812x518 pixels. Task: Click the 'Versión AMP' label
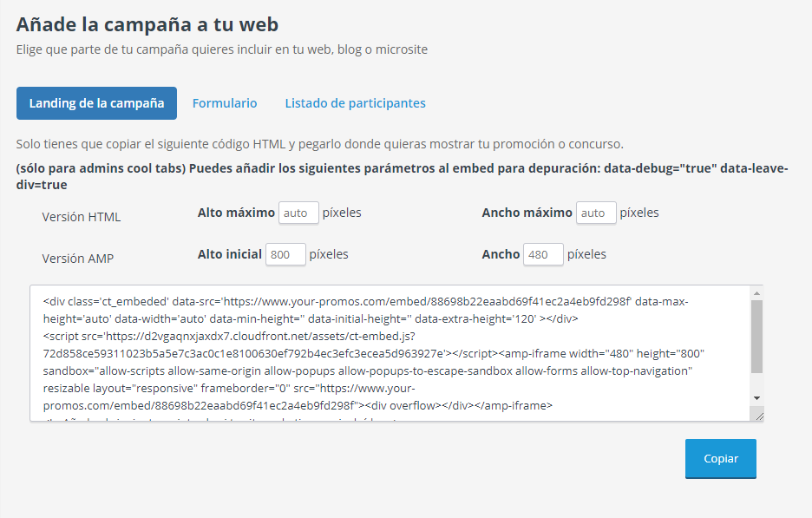click(x=78, y=259)
